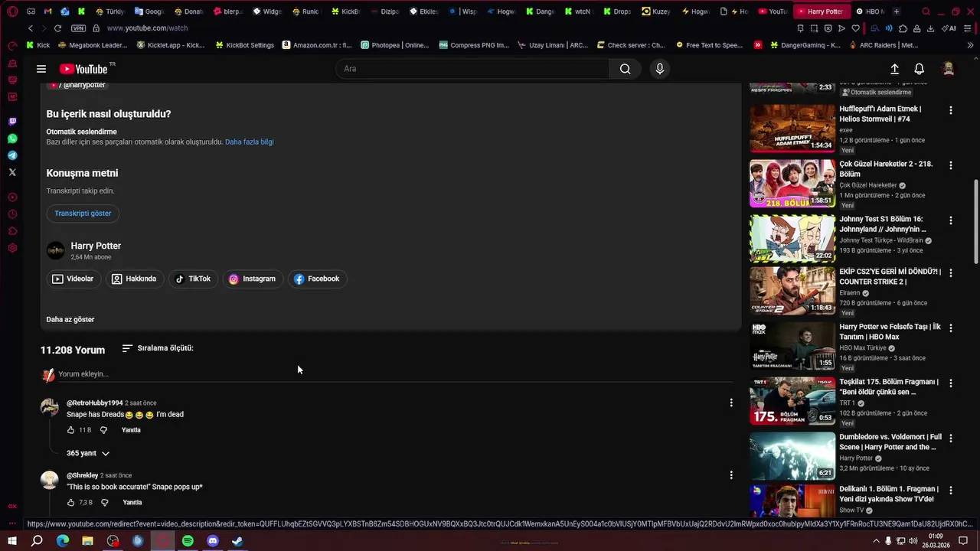The image size is (980, 551).
Task: Open options menu for @Shrekley comment
Action: (x=731, y=475)
